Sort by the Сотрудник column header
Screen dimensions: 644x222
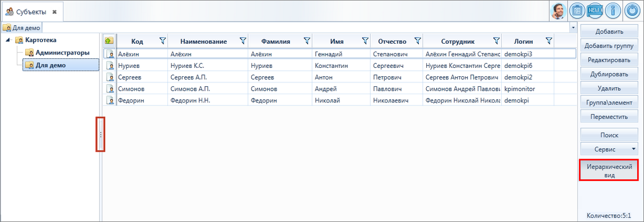(x=458, y=41)
